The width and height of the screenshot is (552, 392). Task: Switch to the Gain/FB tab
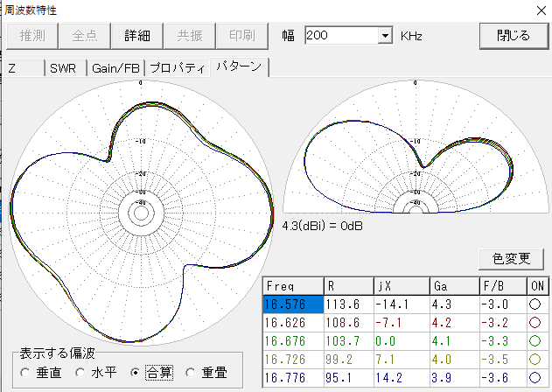pyautogui.click(x=116, y=68)
